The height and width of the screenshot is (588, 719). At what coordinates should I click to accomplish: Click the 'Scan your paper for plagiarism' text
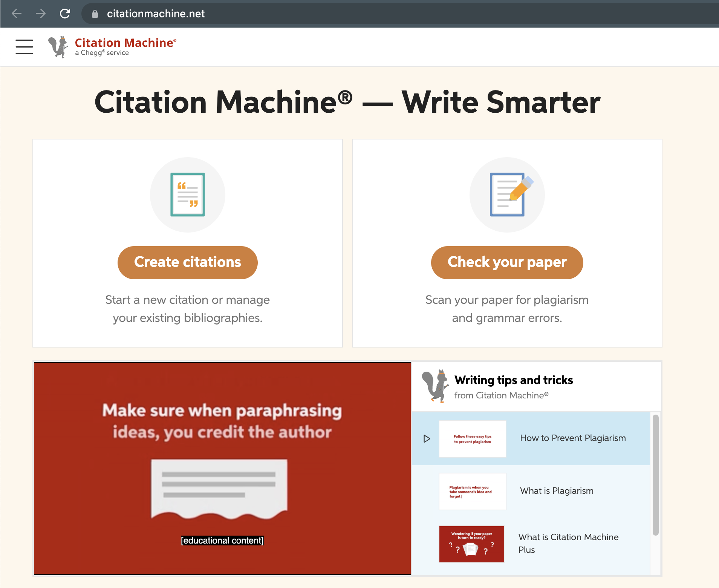507,309
